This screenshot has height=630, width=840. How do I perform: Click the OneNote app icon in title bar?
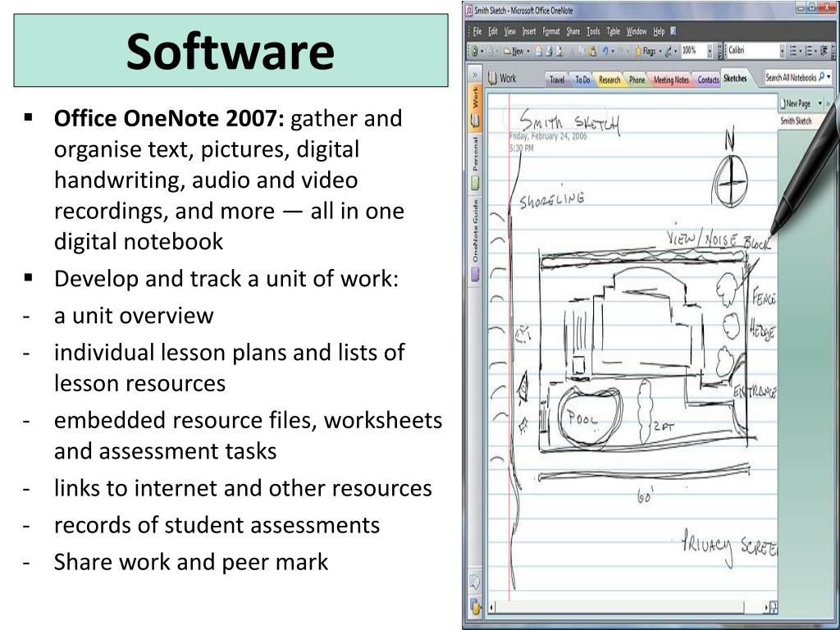click(469, 10)
